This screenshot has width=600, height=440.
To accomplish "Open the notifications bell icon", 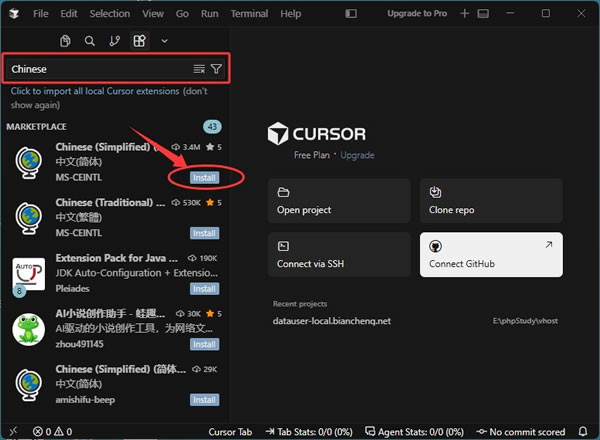I will coord(583,432).
